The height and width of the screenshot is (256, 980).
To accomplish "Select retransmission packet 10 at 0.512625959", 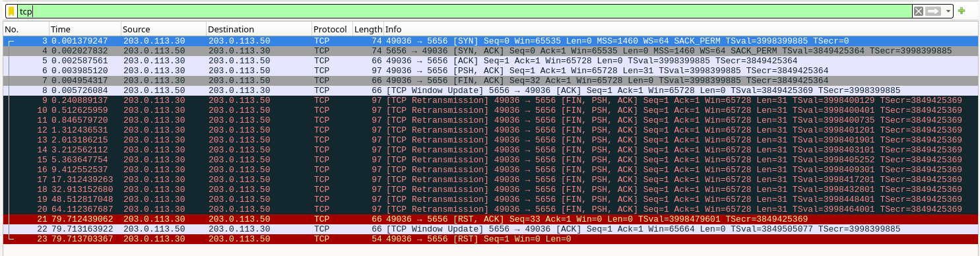I will pos(490,110).
